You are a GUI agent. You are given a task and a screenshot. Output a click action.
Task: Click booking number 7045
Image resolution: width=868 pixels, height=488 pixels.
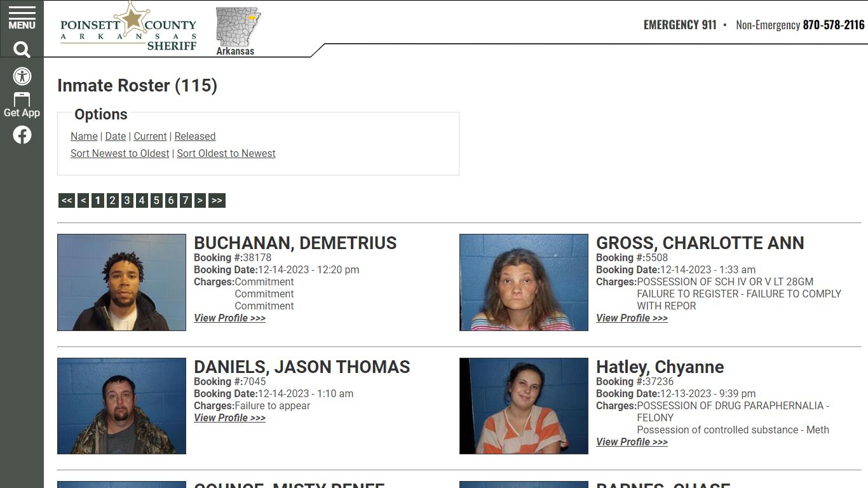pos(254,381)
